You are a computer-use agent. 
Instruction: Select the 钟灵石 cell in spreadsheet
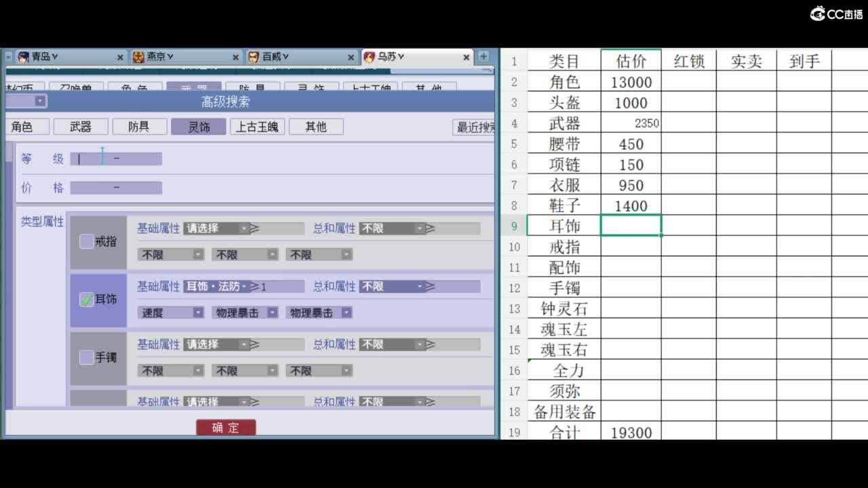[564, 309]
